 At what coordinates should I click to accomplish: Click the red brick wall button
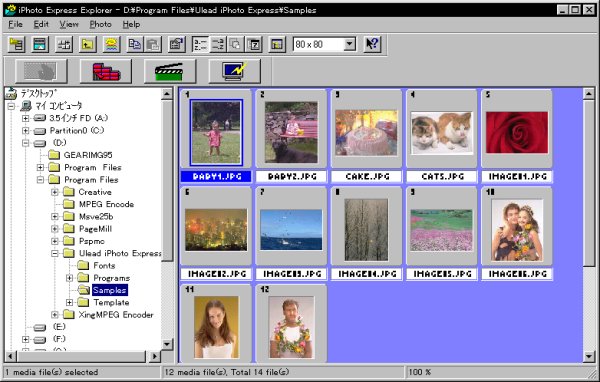(106, 71)
